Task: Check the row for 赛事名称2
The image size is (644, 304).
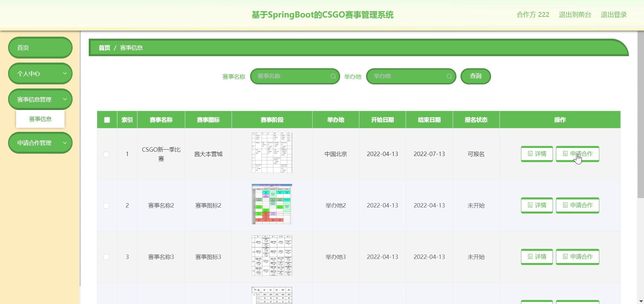Action: click(107, 205)
